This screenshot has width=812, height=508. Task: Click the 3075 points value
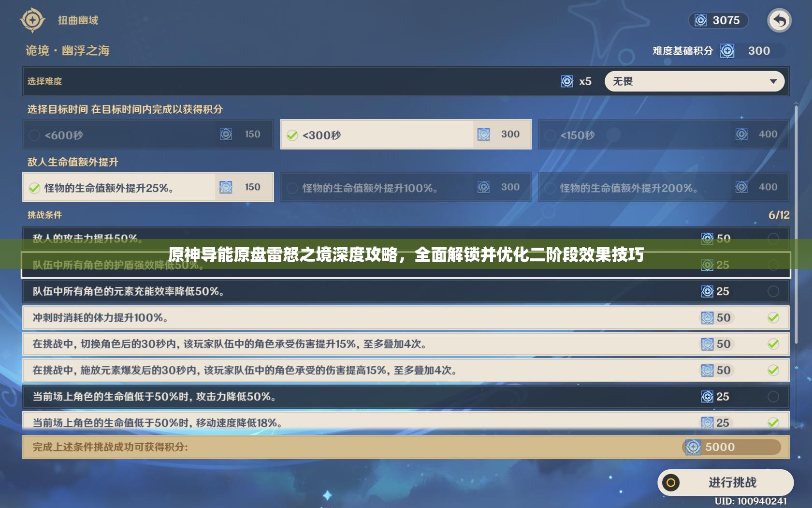[726, 20]
